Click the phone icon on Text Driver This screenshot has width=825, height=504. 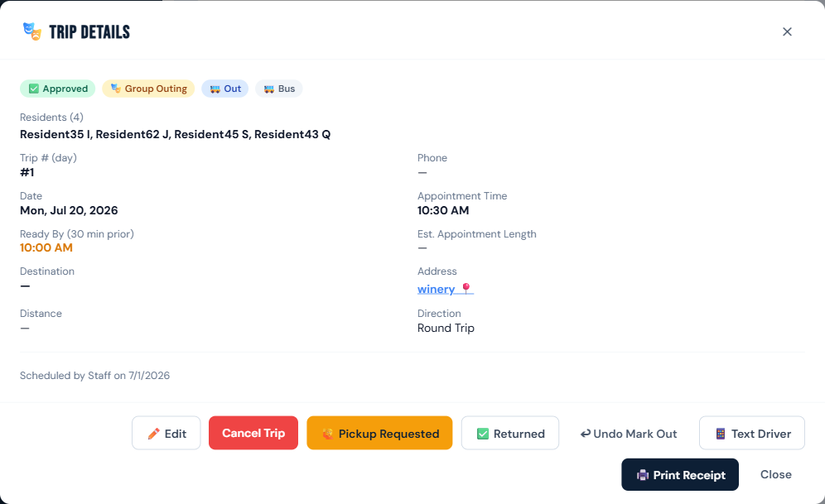(721, 434)
